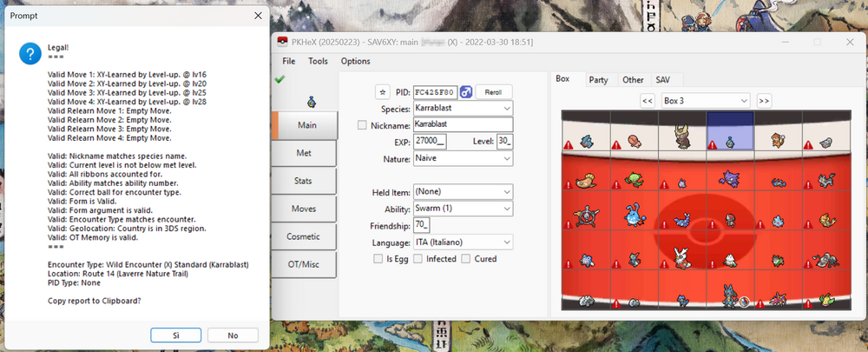Click Sì to copy the report
This screenshot has width=868, height=352.
(176, 335)
